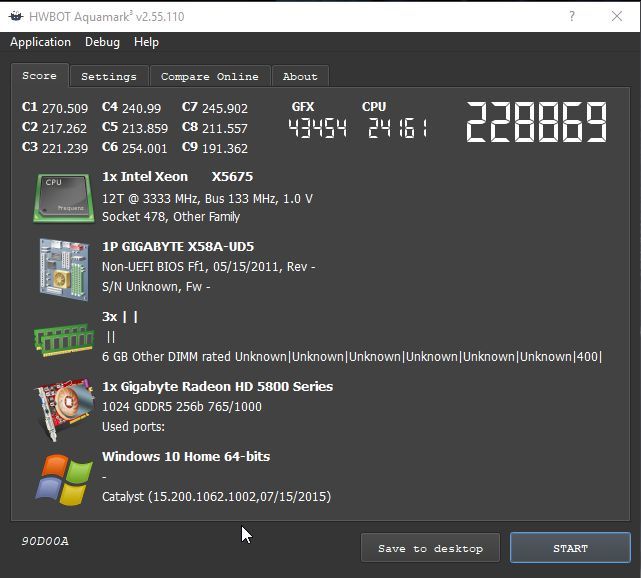
Task: Click the Windows logo icon
Action: 64,479
